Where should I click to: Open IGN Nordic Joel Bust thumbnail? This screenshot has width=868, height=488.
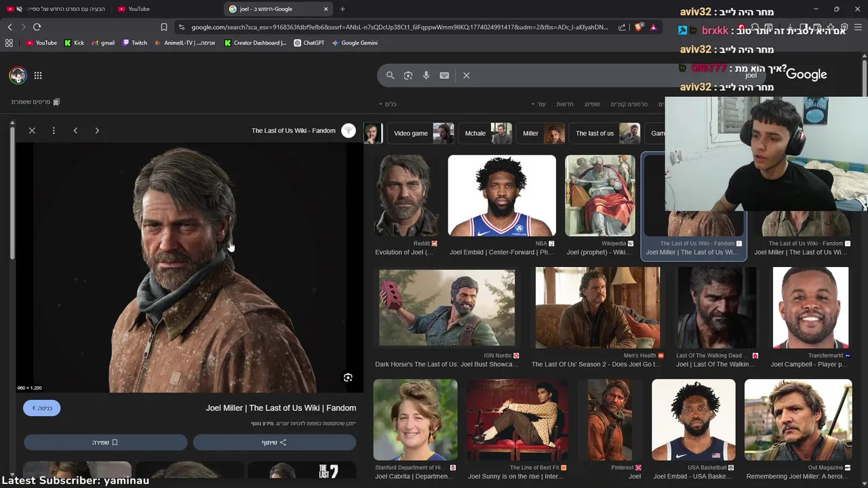tap(447, 308)
